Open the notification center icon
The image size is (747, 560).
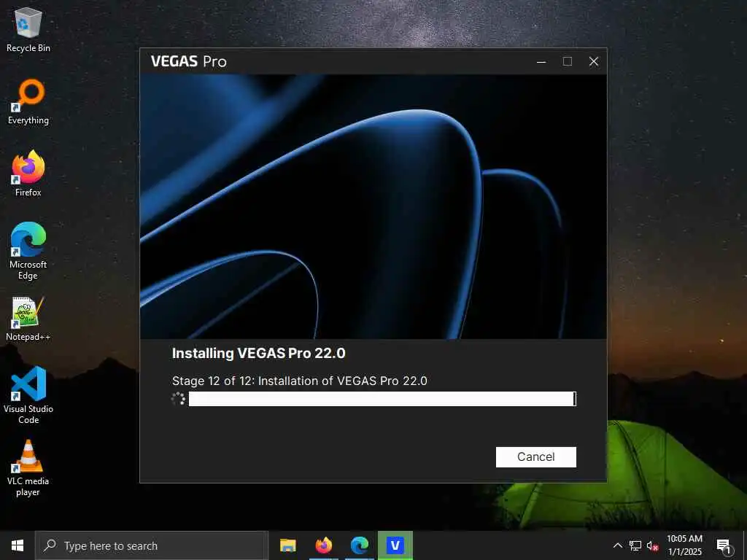coord(724,546)
